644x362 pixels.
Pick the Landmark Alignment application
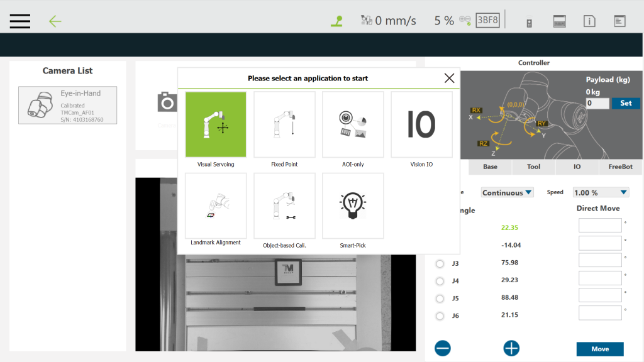(x=216, y=206)
